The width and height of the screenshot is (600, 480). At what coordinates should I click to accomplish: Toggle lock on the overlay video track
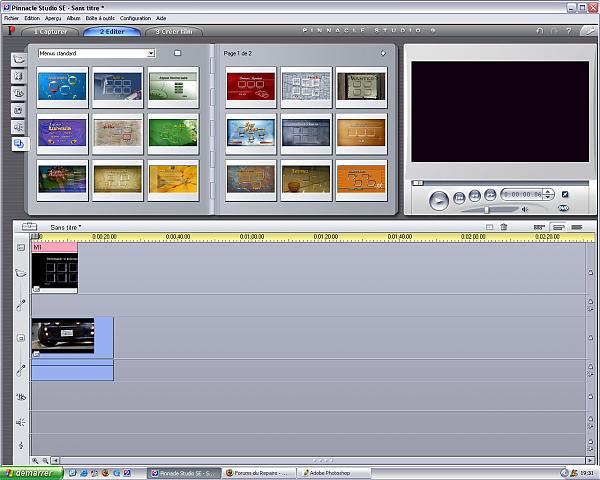point(590,338)
